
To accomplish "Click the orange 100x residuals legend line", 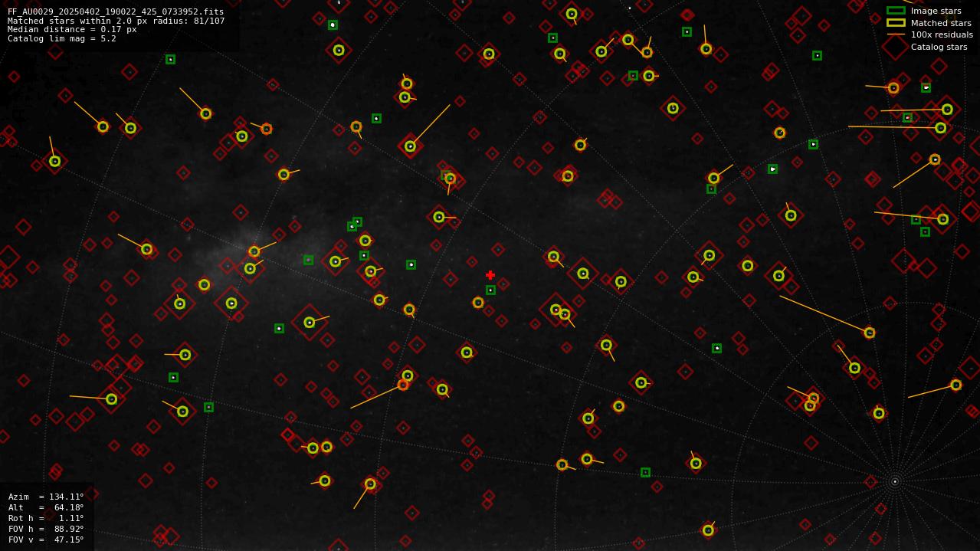I will (896, 34).
